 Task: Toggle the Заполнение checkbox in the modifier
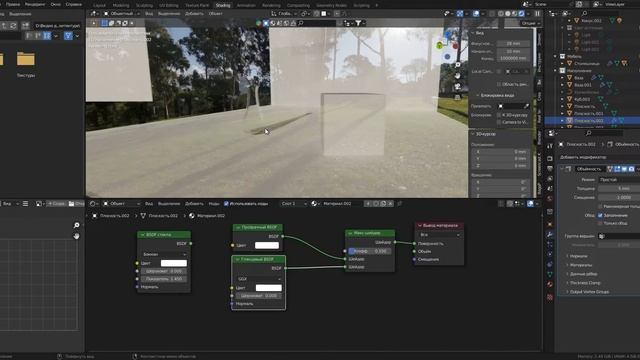coord(600,216)
